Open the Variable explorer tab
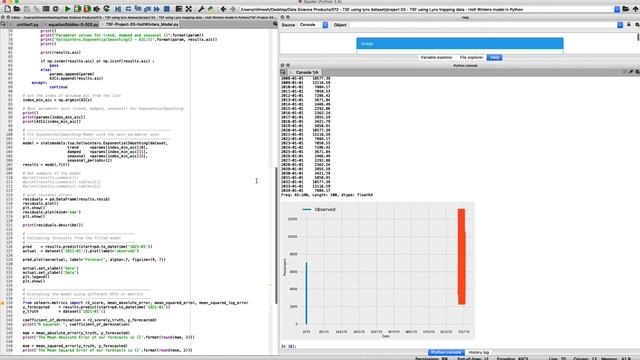Screen dimensions: 640x360 [x=436, y=58]
